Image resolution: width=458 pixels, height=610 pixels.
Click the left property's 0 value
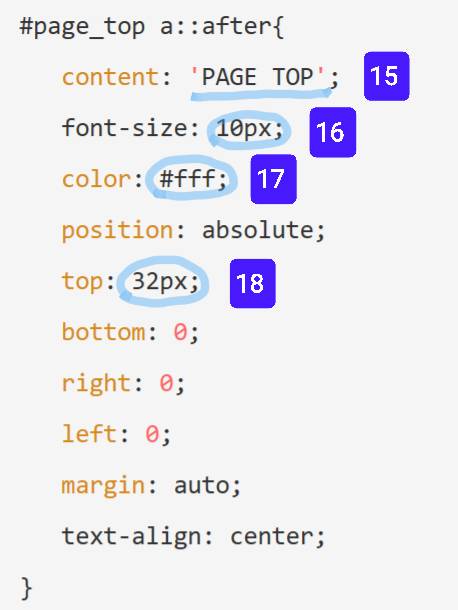pos(152,434)
